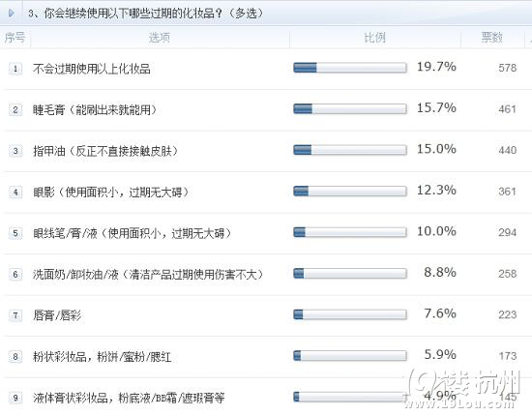Click the number 8 row badge
Image resolution: width=532 pixels, height=416 pixels.
click(x=15, y=357)
